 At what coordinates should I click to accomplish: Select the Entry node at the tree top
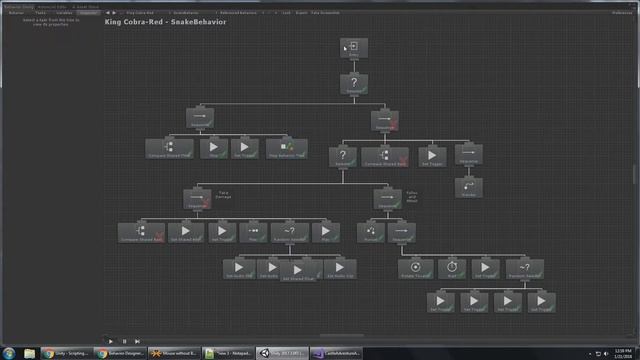354,48
